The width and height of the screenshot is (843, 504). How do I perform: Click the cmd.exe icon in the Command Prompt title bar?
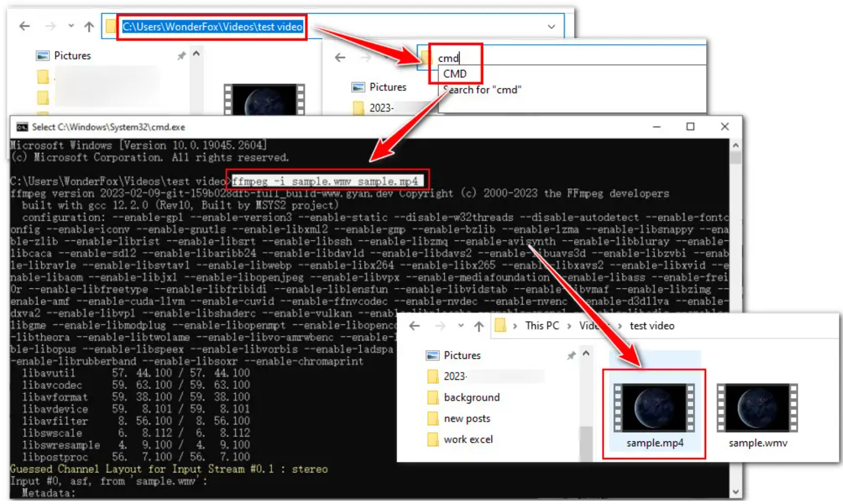click(x=22, y=127)
